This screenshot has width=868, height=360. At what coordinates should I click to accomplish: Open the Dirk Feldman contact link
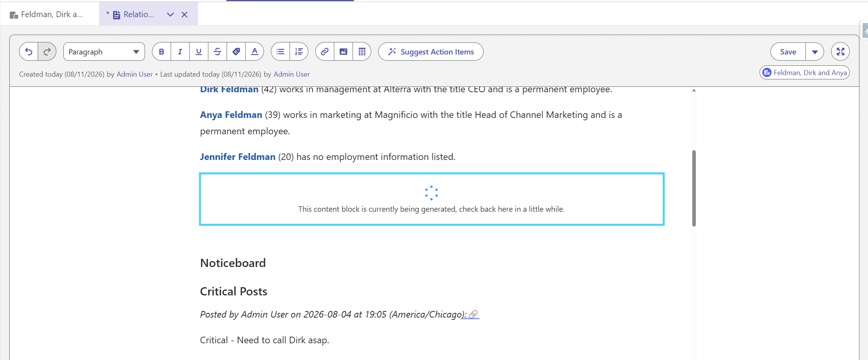point(229,90)
